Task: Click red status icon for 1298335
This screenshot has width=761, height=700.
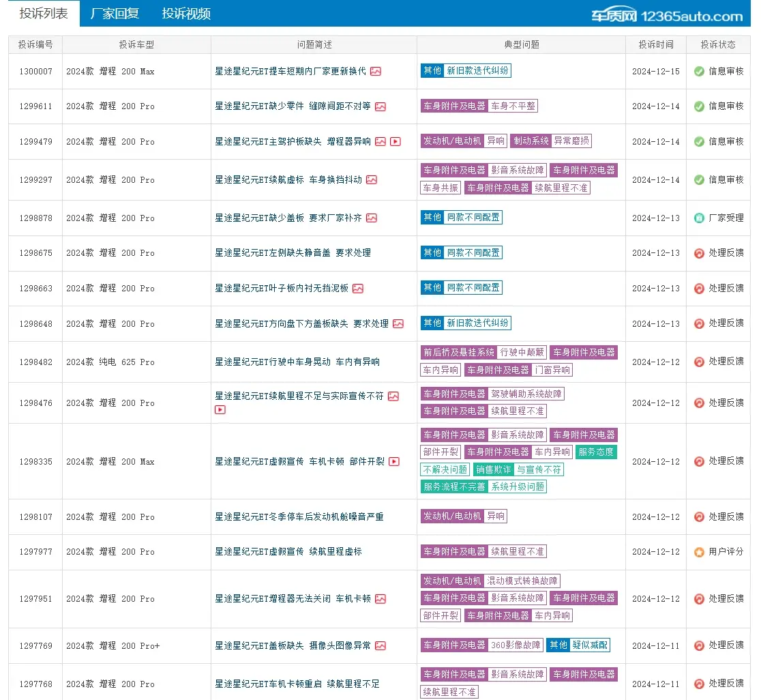Action: tap(700, 462)
